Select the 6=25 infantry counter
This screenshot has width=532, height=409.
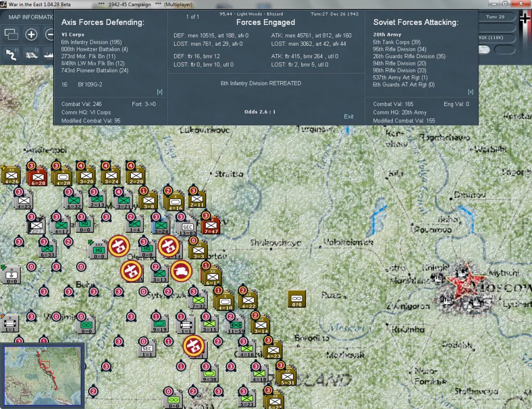275,401
